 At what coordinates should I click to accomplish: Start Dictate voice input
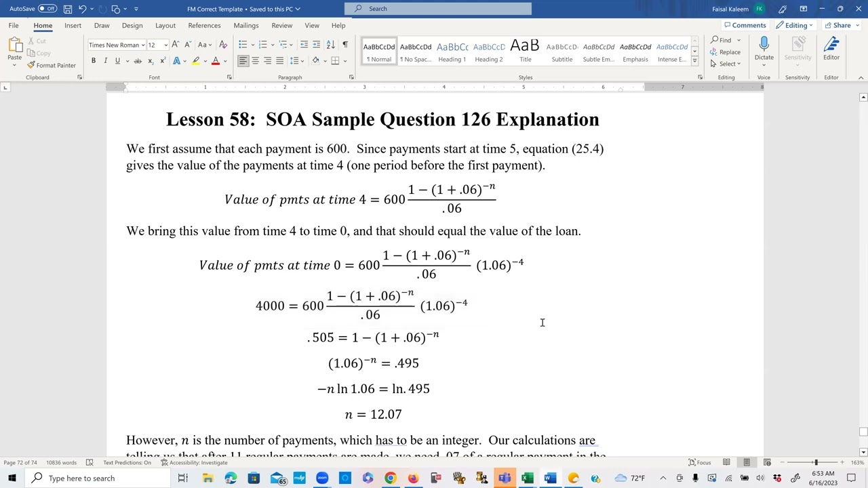coord(764,49)
